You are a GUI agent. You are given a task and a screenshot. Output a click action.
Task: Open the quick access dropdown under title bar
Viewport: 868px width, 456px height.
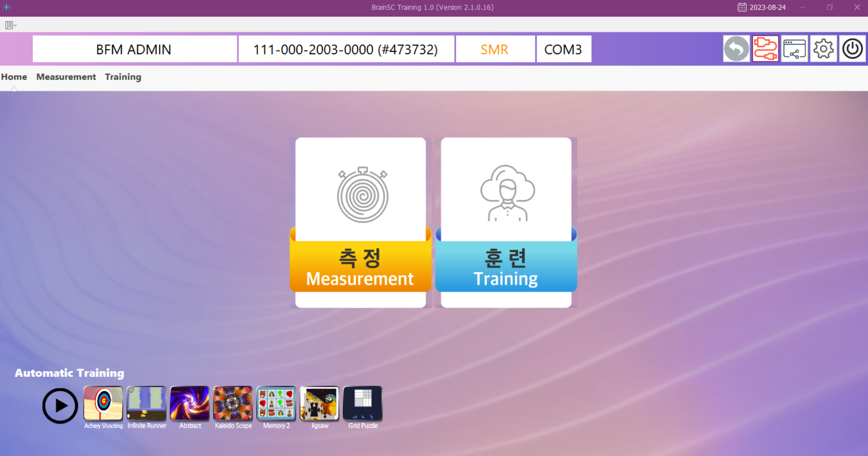(x=11, y=25)
